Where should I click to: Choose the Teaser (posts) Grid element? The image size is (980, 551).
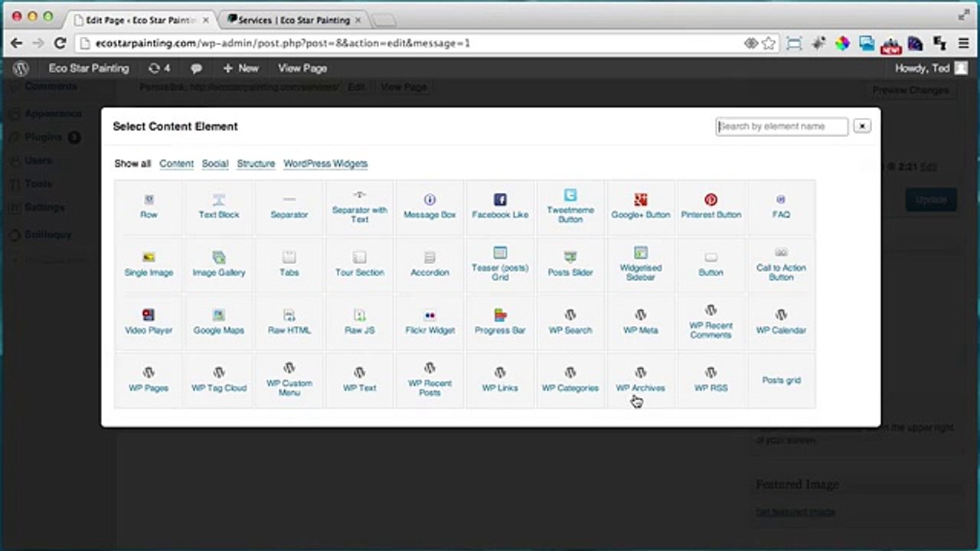tap(500, 265)
